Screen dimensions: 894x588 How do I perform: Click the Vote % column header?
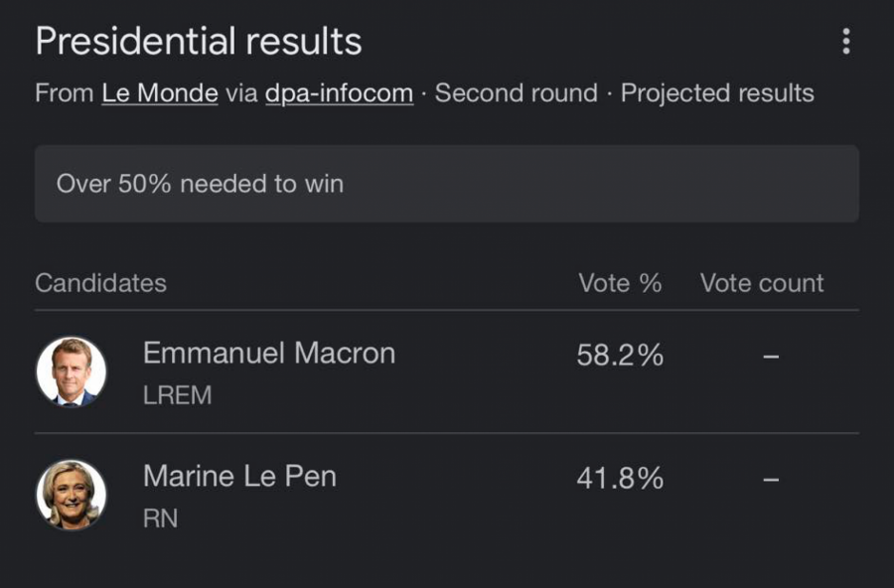click(620, 283)
